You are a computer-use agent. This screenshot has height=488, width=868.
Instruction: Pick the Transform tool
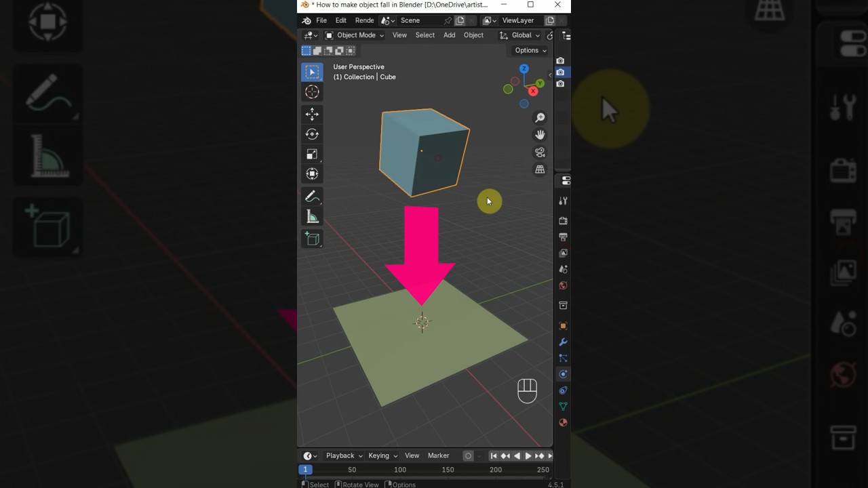[x=312, y=174]
